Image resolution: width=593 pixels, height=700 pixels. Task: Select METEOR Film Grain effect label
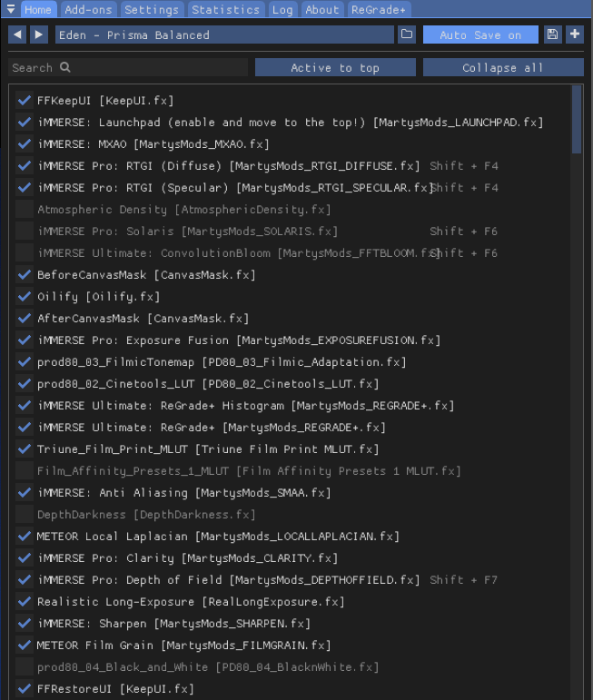point(184,646)
